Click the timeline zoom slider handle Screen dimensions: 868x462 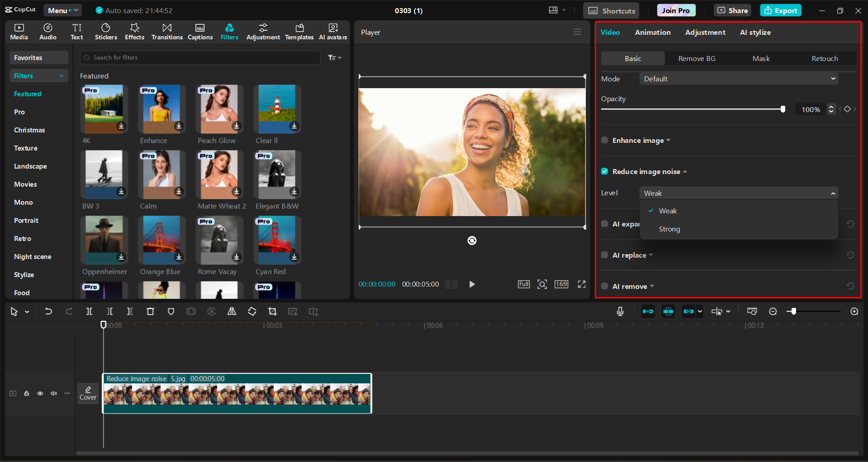(793, 311)
